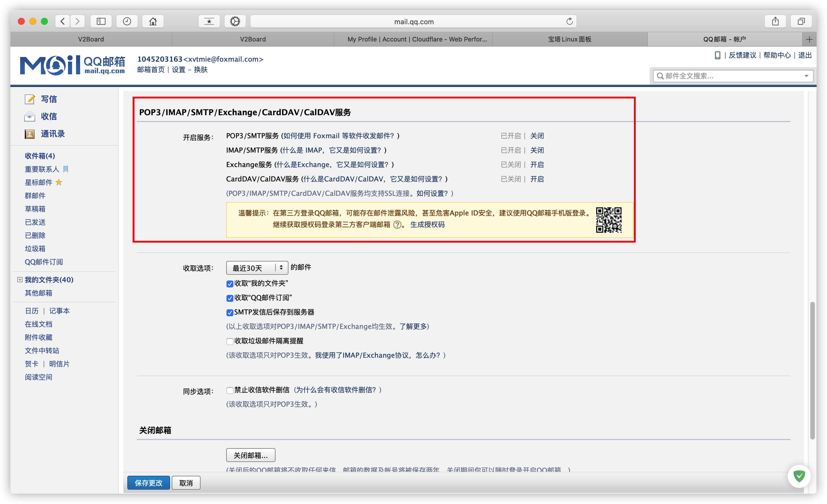Show the tab overview icon

point(801,22)
